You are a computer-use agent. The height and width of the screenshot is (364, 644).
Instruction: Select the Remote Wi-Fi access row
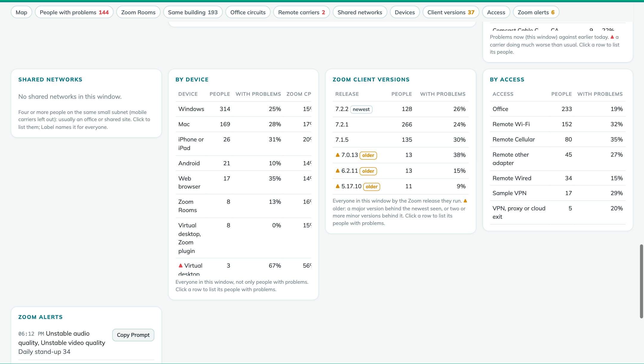point(558,124)
